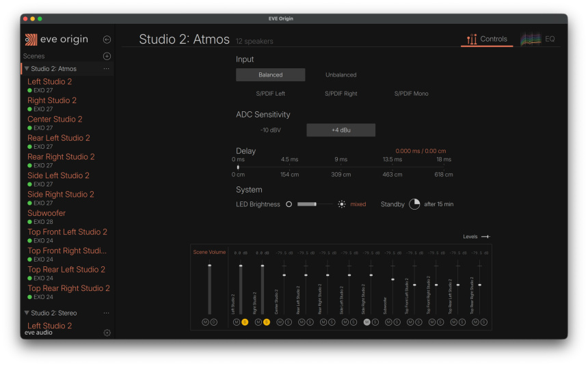The width and height of the screenshot is (588, 366).
Task: Solo the Rear Left Studio 2 channel
Action: click(310, 322)
